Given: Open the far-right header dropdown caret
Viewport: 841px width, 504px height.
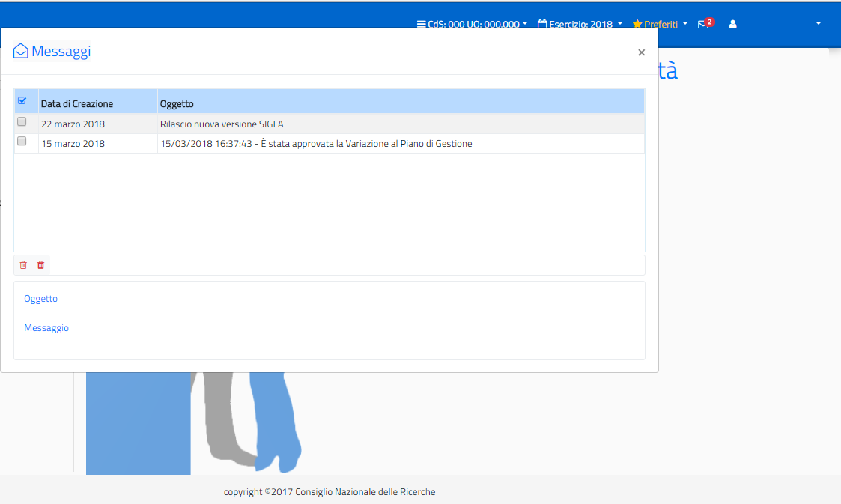Looking at the screenshot, I should (x=819, y=24).
